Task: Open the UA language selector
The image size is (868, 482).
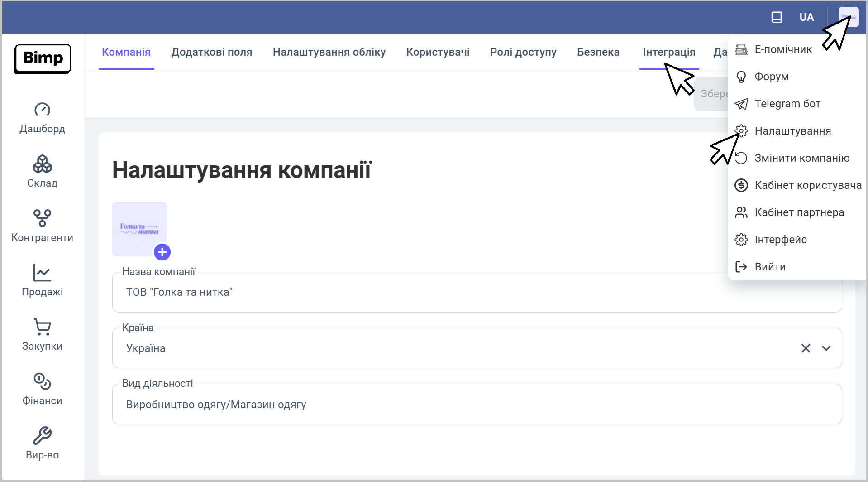Action: click(x=806, y=17)
